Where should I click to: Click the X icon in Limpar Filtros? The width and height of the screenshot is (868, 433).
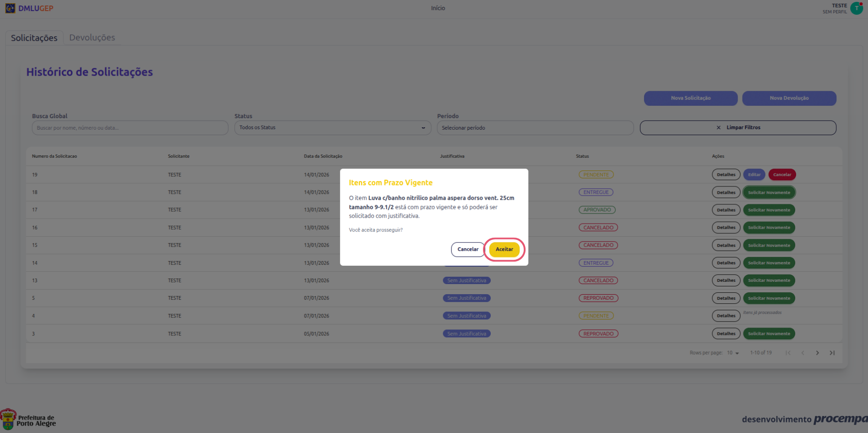click(x=718, y=128)
